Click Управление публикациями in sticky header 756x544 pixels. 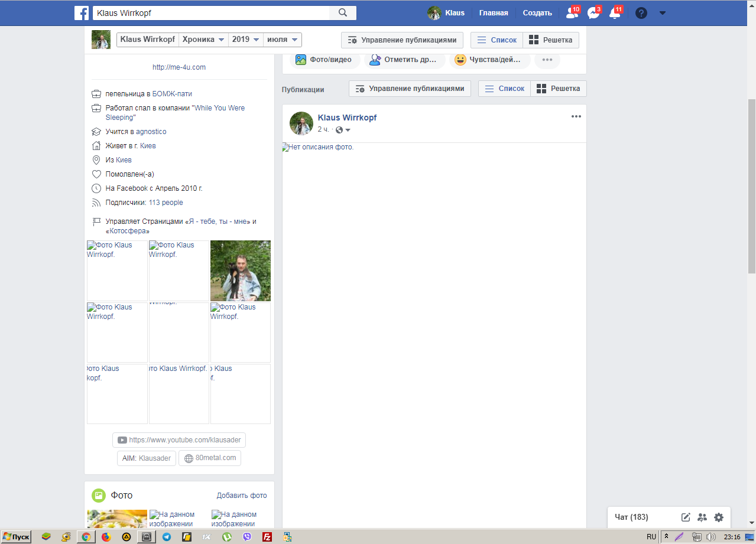pyautogui.click(x=403, y=40)
